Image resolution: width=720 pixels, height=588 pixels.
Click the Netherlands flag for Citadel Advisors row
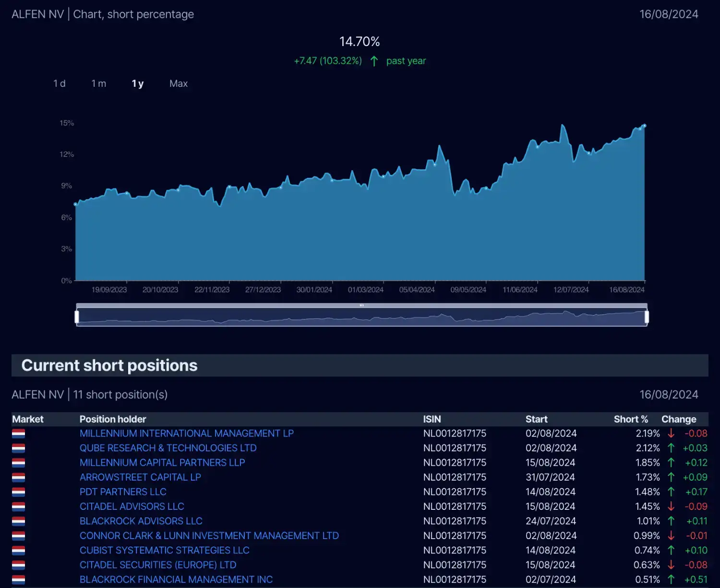click(x=18, y=507)
